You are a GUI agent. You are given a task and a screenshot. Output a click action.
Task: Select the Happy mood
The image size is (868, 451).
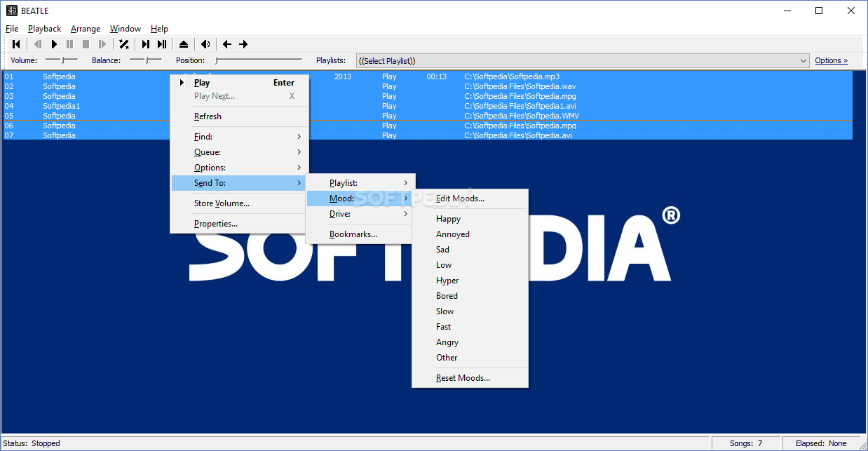[470, 219]
